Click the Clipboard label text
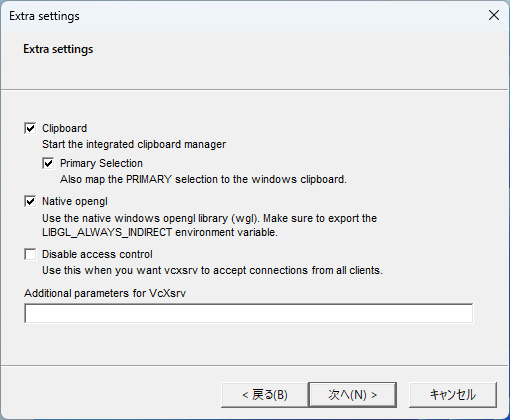 point(64,128)
